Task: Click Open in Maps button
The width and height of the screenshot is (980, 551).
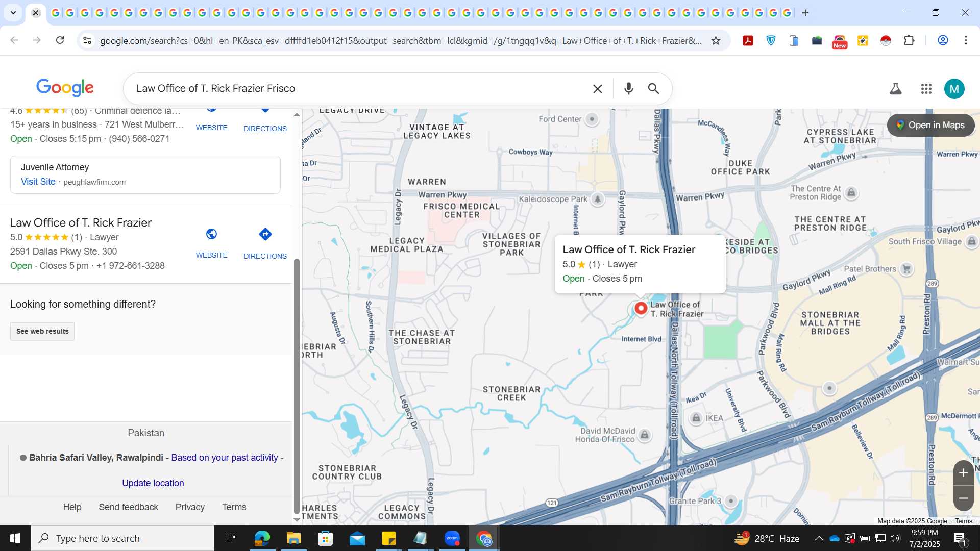Action: pos(931,125)
